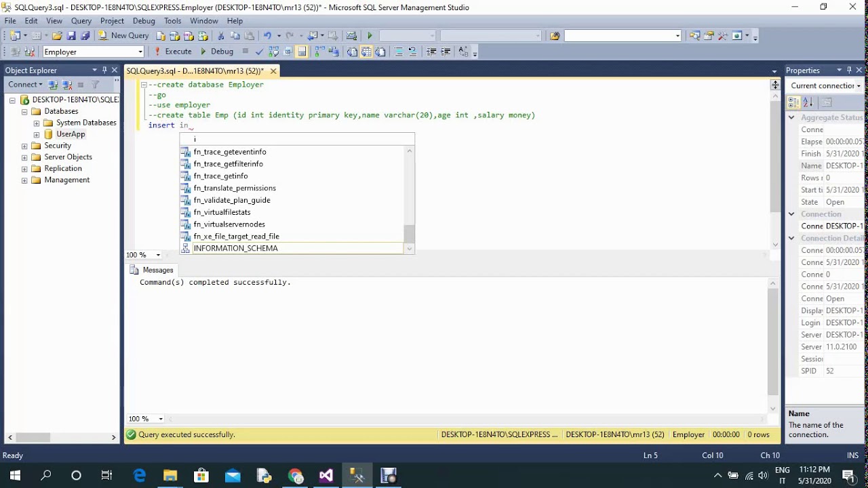Execute the query
The image size is (868, 488).
[x=173, y=52]
